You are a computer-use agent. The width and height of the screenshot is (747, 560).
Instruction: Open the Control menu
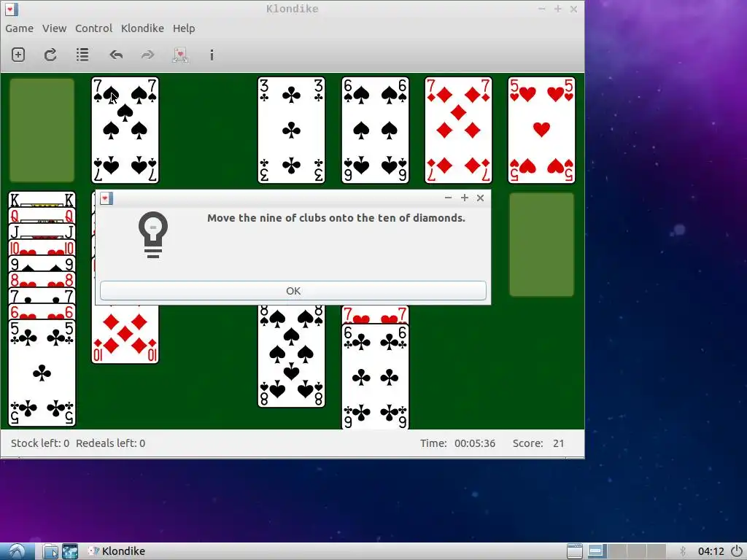[94, 28]
